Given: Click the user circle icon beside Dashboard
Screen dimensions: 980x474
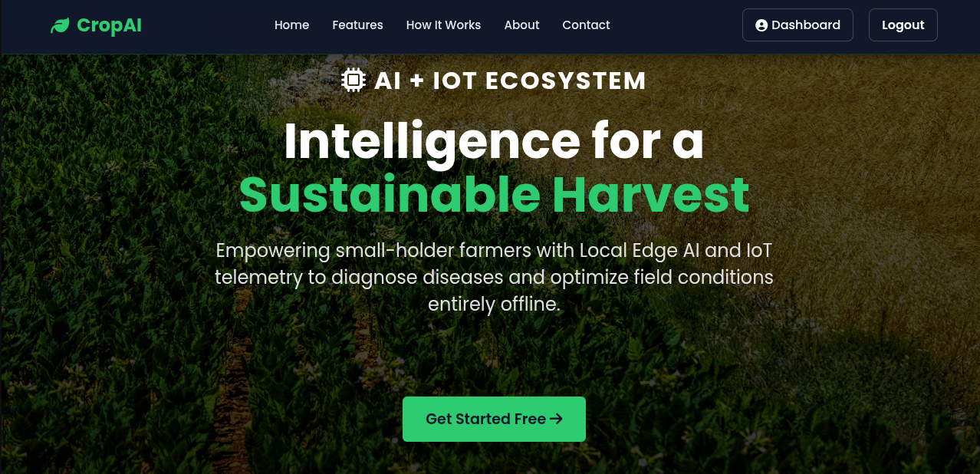Looking at the screenshot, I should click(x=761, y=25).
